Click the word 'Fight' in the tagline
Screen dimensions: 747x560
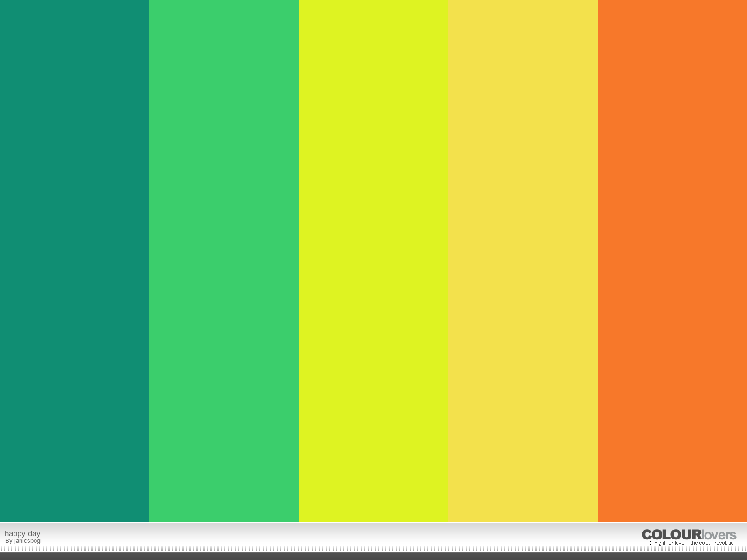[x=660, y=543]
